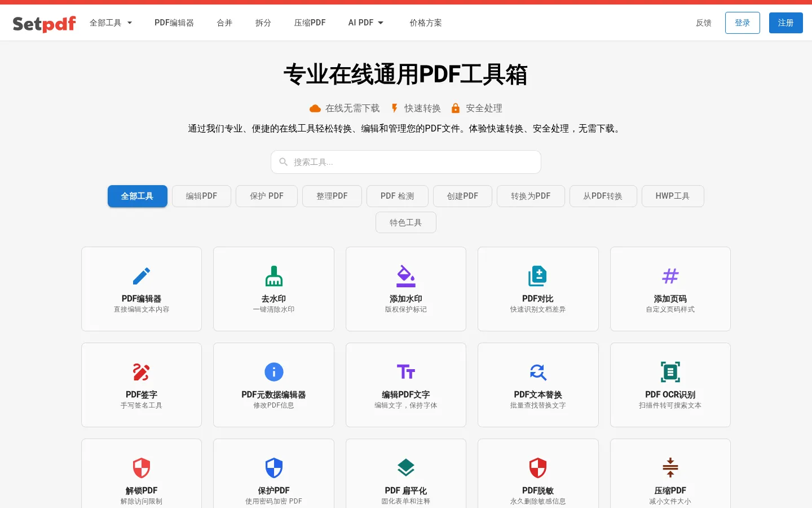Select the 添加水印 paint bucket icon
The height and width of the screenshot is (508, 812).
[406, 276]
